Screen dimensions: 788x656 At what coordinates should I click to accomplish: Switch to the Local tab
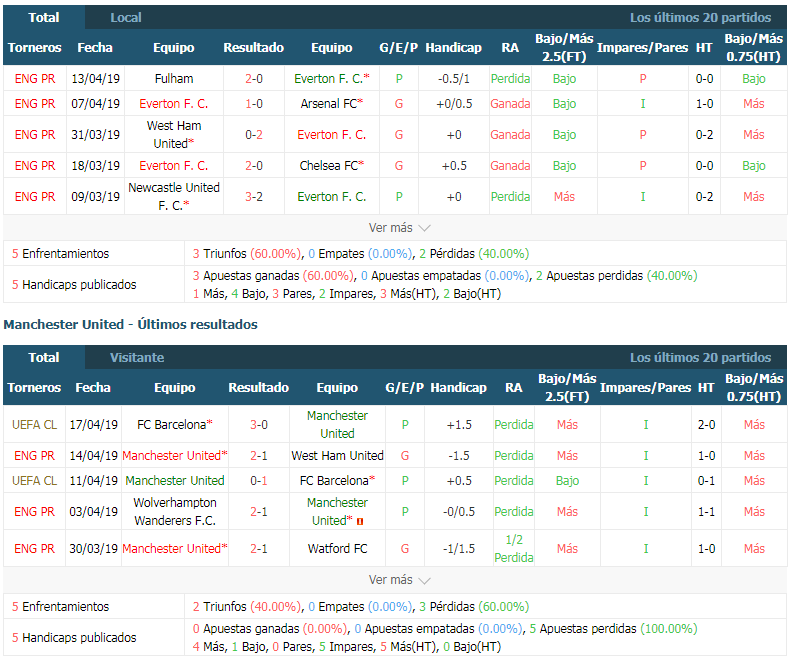(x=126, y=18)
